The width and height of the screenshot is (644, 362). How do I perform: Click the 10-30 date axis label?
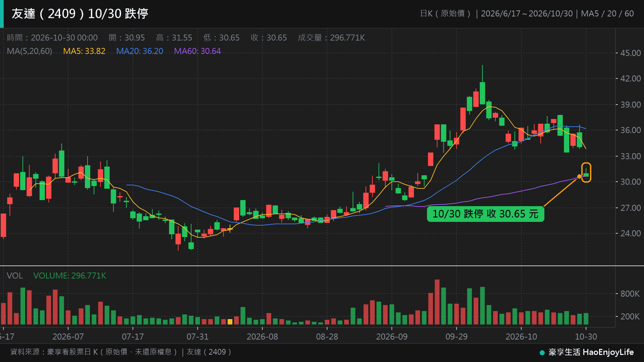586,337
